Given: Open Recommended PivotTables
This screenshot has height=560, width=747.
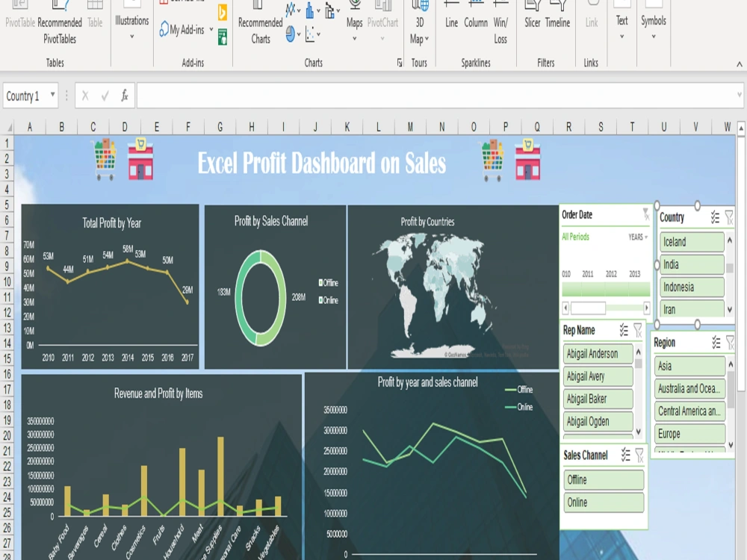Looking at the screenshot, I should pyautogui.click(x=60, y=23).
